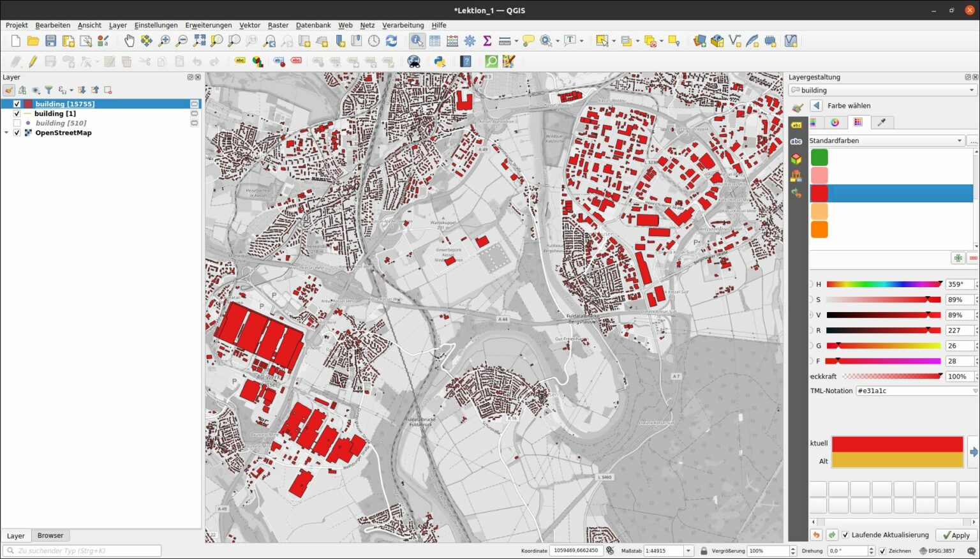Image resolution: width=980 pixels, height=559 pixels.
Task: Open the Vektor menu
Action: pyautogui.click(x=249, y=25)
